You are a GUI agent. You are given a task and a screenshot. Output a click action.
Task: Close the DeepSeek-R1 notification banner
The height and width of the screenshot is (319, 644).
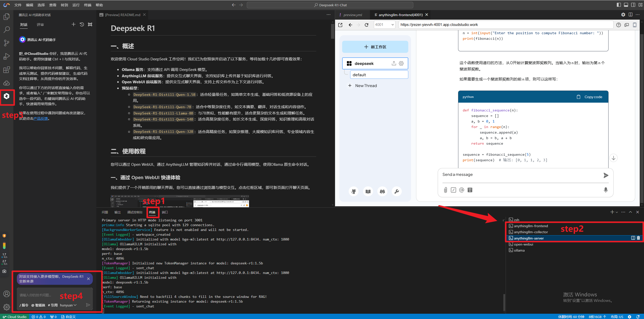(x=88, y=279)
